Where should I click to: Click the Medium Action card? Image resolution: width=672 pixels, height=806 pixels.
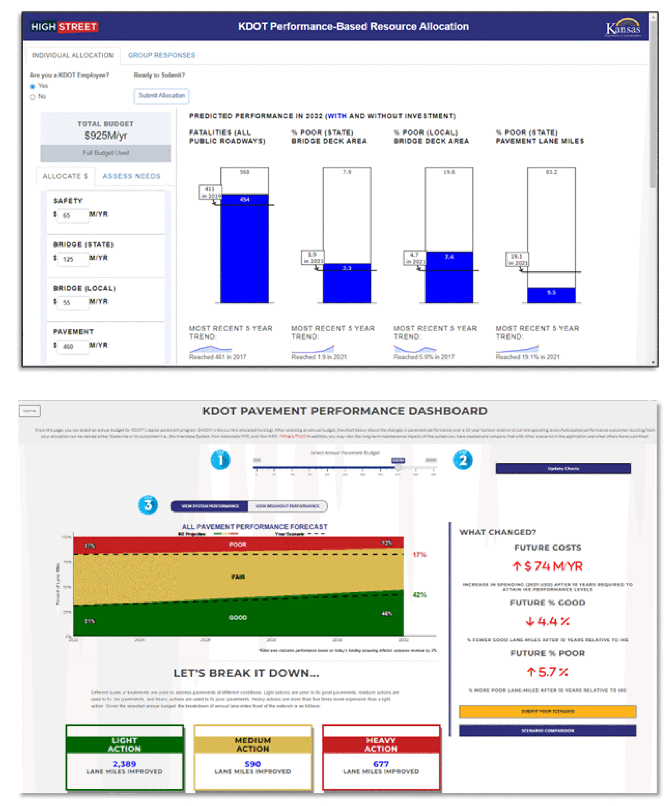253,757
